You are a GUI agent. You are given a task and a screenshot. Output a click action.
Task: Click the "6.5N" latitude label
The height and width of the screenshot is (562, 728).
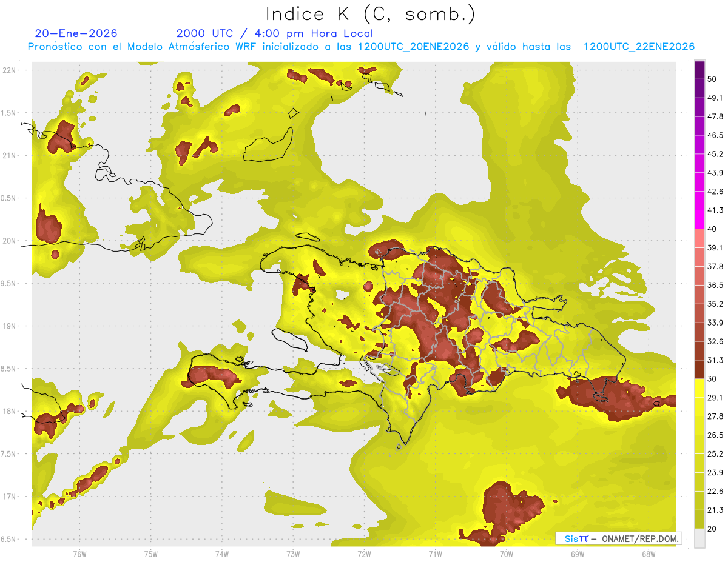pos(9,539)
